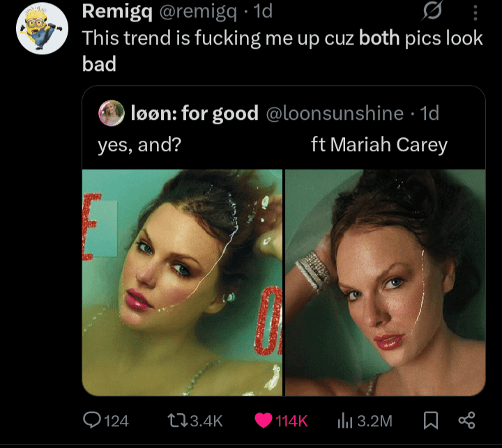
Task: Click the 3.4K reposts count
Action: click(x=206, y=421)
